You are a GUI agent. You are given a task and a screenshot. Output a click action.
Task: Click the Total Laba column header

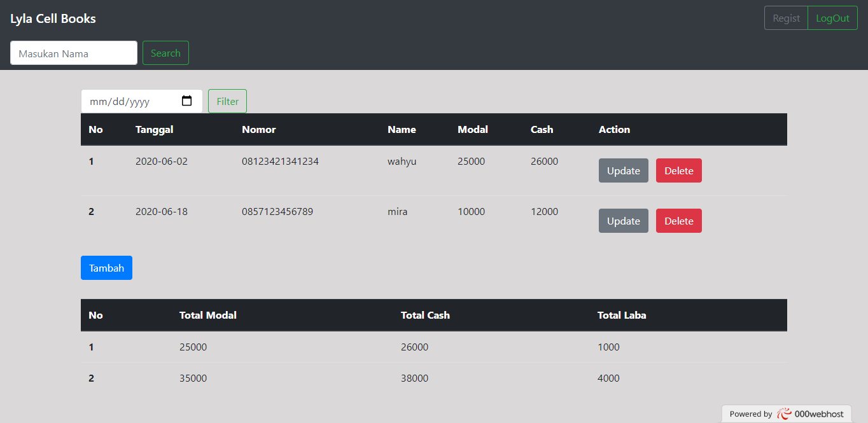coord(622,315)
